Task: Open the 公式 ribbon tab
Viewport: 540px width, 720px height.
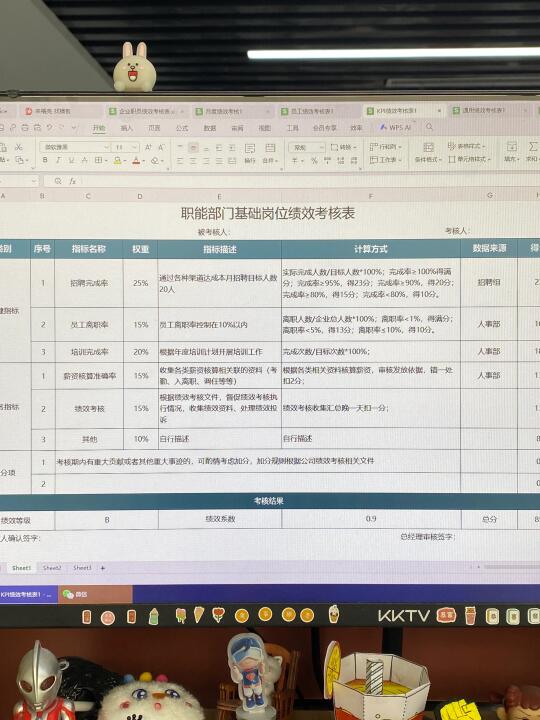Action: click(x=182, y=128)
